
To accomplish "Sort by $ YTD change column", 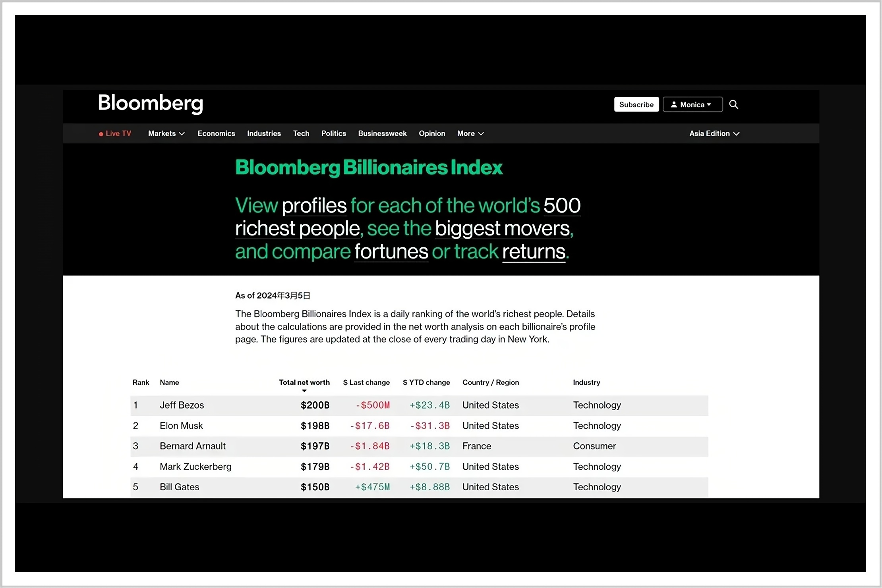I will (426, 382).
